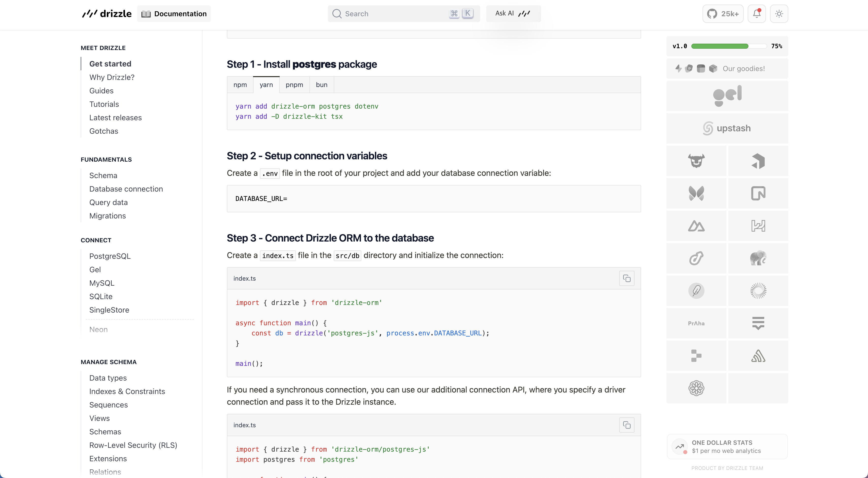Select the bun install tab
Image resolution: width=868 pixels, height=478 pixels.
(322, 85)
